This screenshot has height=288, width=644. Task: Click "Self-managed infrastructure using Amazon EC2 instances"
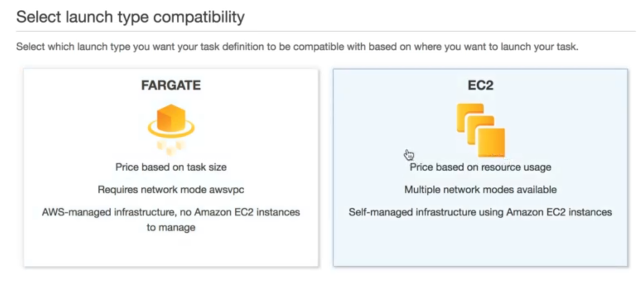click(x=480, y=212)
